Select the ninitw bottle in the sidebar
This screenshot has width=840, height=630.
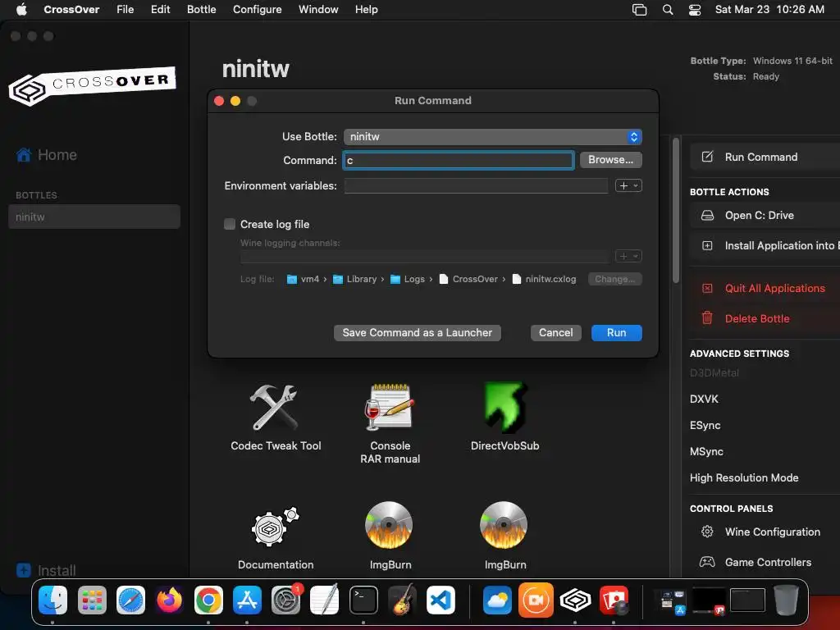tap(94, 217)
